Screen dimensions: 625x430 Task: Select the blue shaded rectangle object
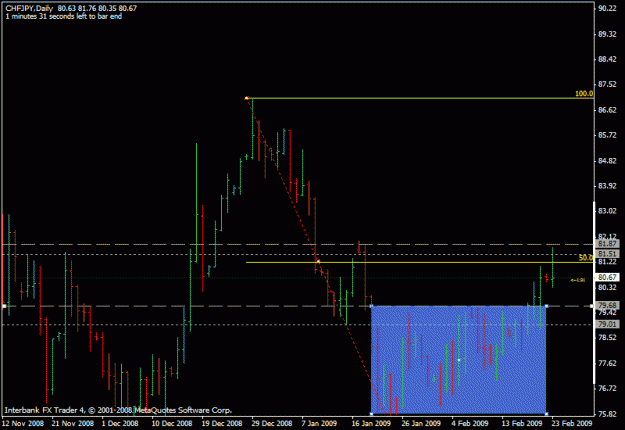pyautogui.click(x=459, y=360)
